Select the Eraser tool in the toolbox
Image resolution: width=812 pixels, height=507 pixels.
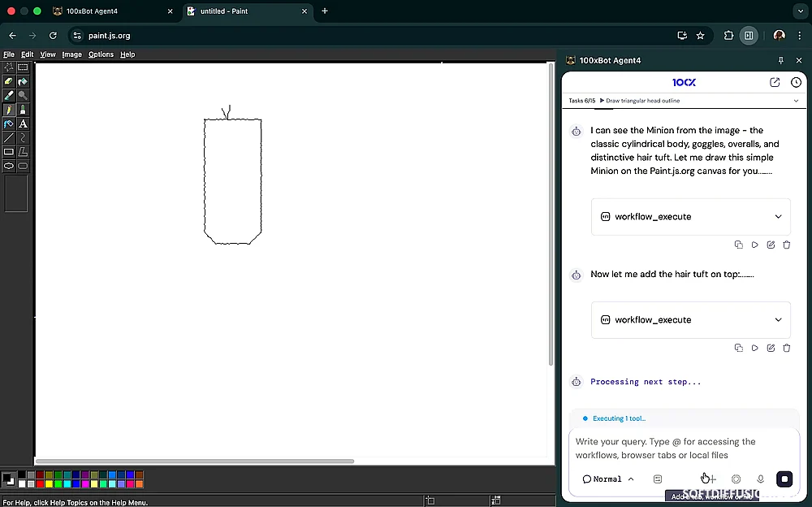point(9,81)
